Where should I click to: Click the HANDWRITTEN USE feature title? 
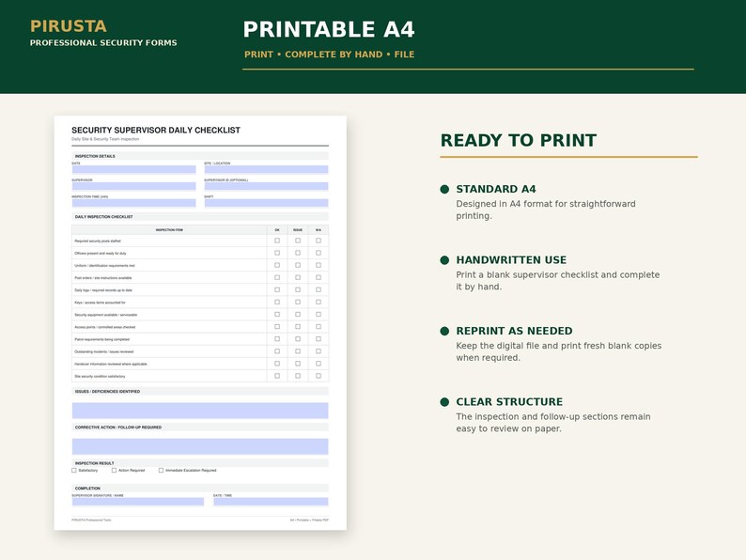tap(511, 259)
